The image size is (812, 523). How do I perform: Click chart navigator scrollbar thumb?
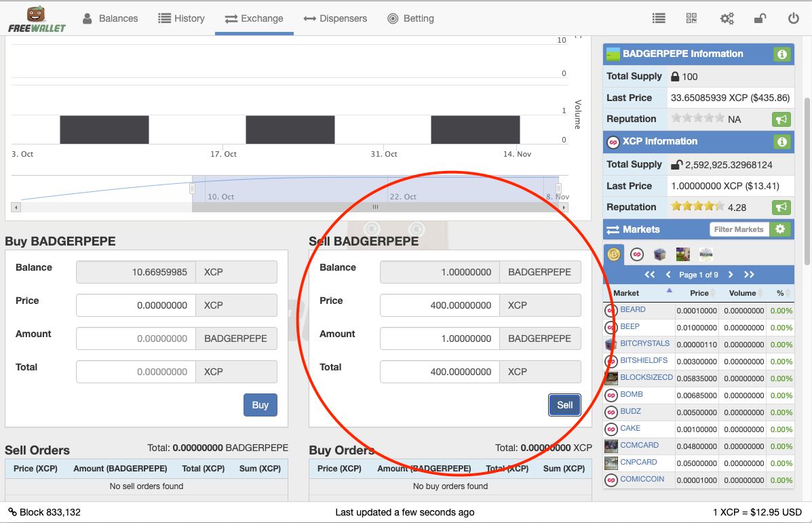coord(375,207)
